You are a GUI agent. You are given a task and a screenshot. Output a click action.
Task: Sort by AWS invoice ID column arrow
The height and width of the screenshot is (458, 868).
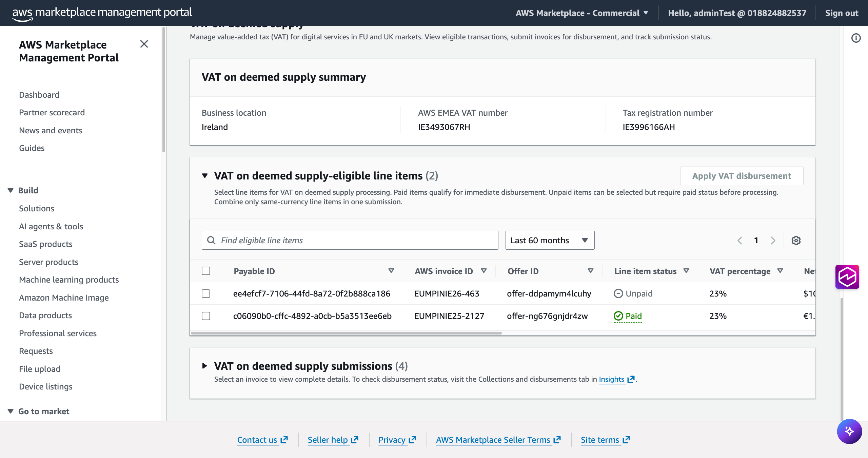pos(484,271)
